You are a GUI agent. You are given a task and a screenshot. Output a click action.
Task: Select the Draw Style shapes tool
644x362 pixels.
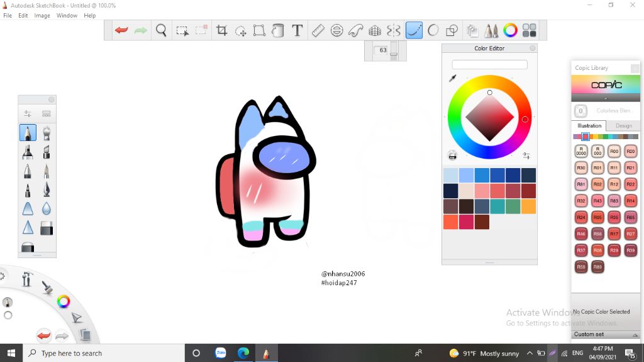pyautogui.click(x=452, y=30)
